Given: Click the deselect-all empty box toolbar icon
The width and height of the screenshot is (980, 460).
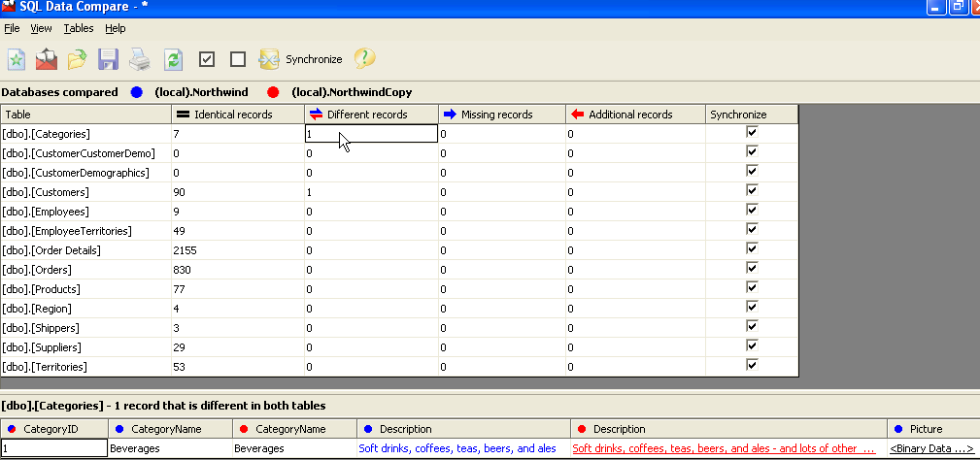Looking at the screenshot, I should tap(238, 59).
